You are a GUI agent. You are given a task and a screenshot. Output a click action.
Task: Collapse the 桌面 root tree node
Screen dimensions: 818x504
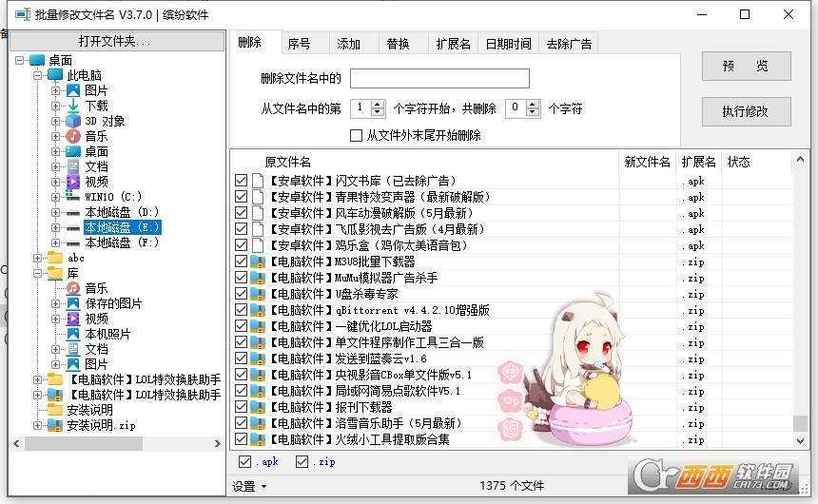point(20,60)
